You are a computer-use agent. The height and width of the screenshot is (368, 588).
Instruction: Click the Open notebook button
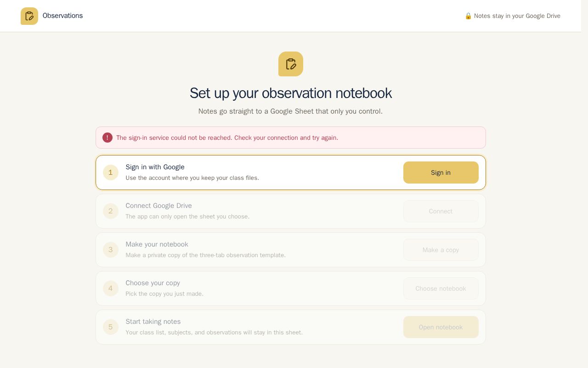click(x=441, y=327)
